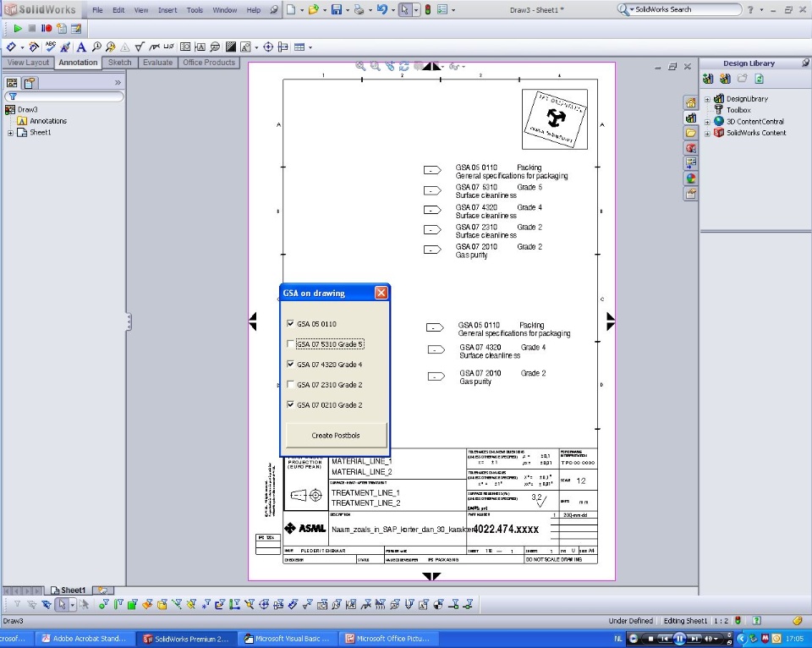The width and height of the screenshot is (812, 648).
Task: Switch to Adobe Acrobat in taskbar
Action: click(84, 639)
